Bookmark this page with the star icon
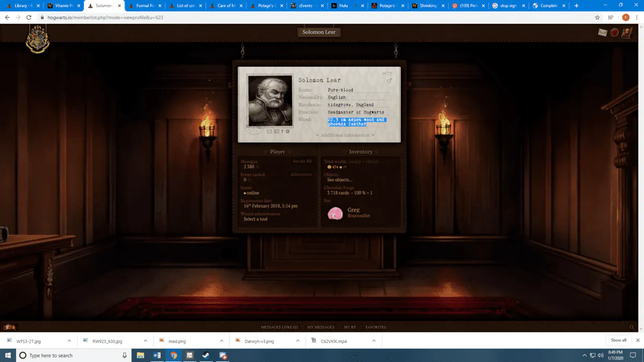The width and height of the screenshot is (644, 362). pos(597,17)
